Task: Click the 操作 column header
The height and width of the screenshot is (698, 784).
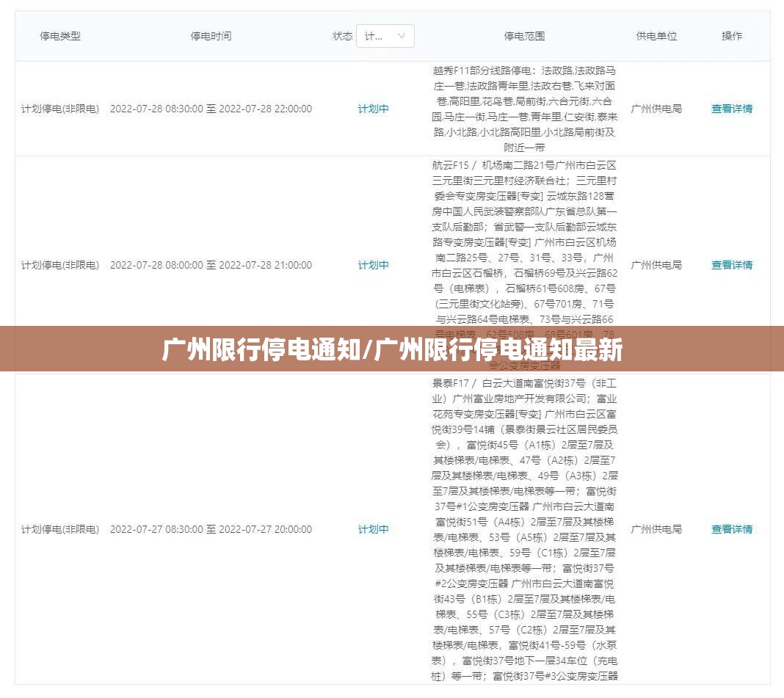Action: 732,36
